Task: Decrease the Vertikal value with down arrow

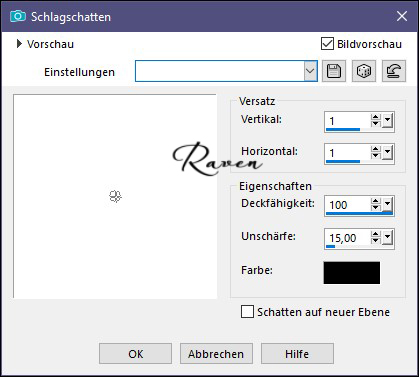Action: point(376,124)
